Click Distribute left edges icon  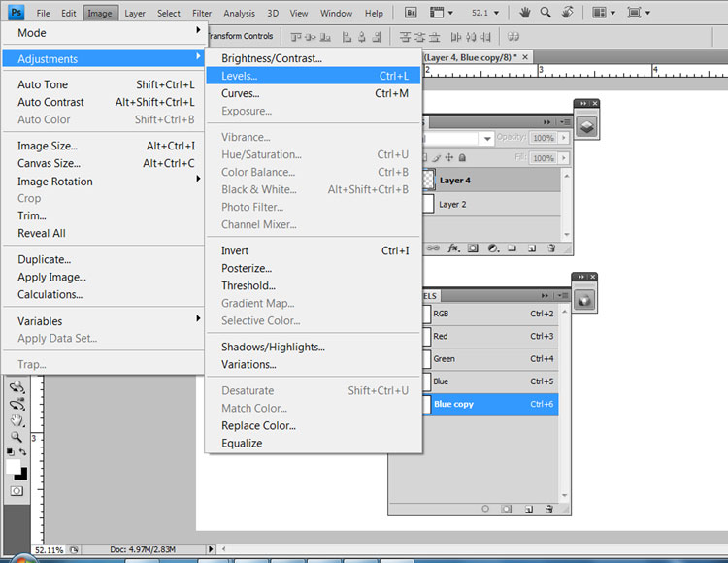point(456,37)
